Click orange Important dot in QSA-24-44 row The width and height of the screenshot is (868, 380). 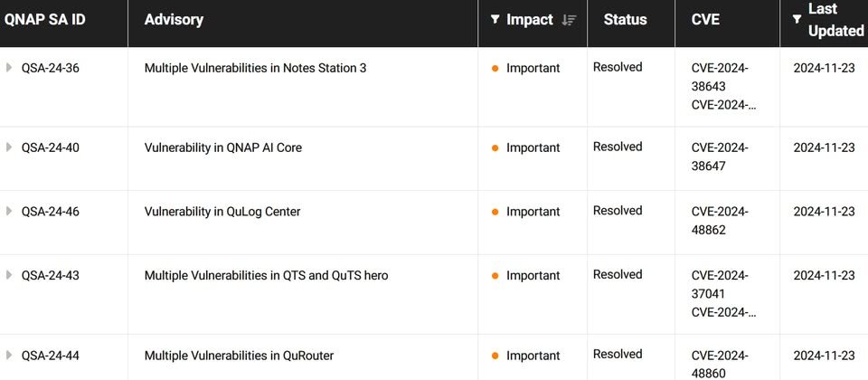click(495, 356)
